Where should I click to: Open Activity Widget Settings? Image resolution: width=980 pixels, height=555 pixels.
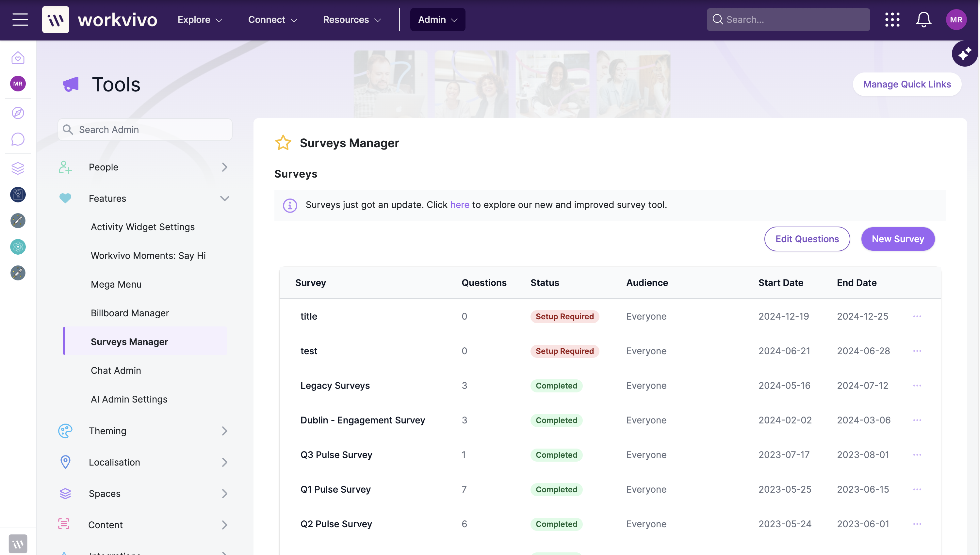click(143, 227)
